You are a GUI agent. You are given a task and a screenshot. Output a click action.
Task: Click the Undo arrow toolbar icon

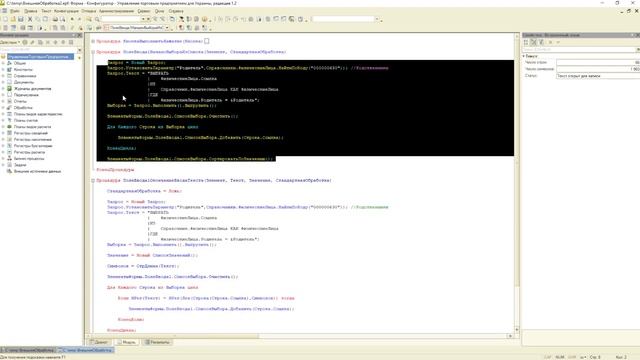point(72,19)
